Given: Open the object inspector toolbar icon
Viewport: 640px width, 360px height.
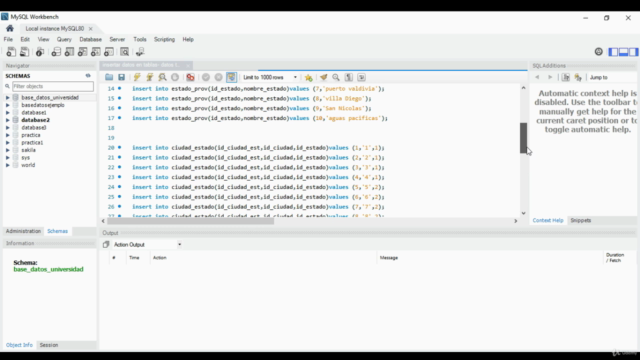Looking at the screenshot, I should pyautogui.click(x=40, y=52).
